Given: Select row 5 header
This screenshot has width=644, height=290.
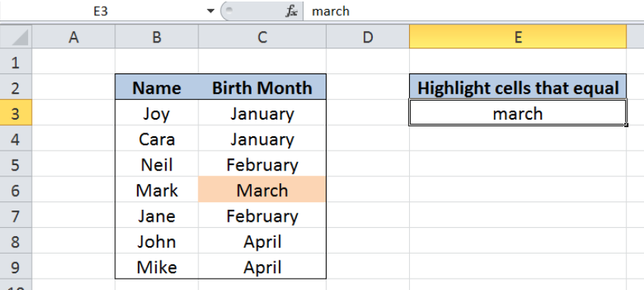Looking at the screenshot, I should pos(16,164).
